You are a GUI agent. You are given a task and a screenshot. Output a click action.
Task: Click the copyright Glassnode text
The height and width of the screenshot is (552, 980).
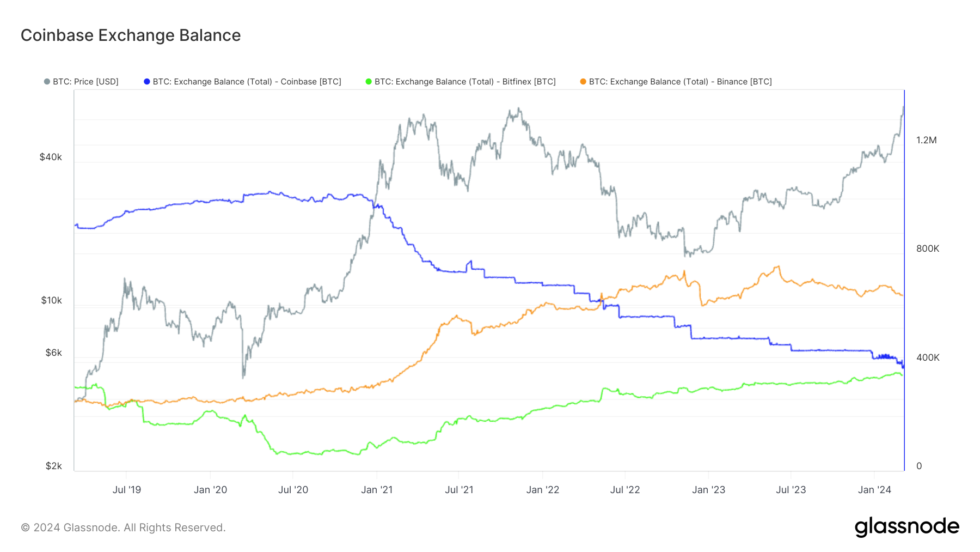pyautogui.click(x=123, y=527)
